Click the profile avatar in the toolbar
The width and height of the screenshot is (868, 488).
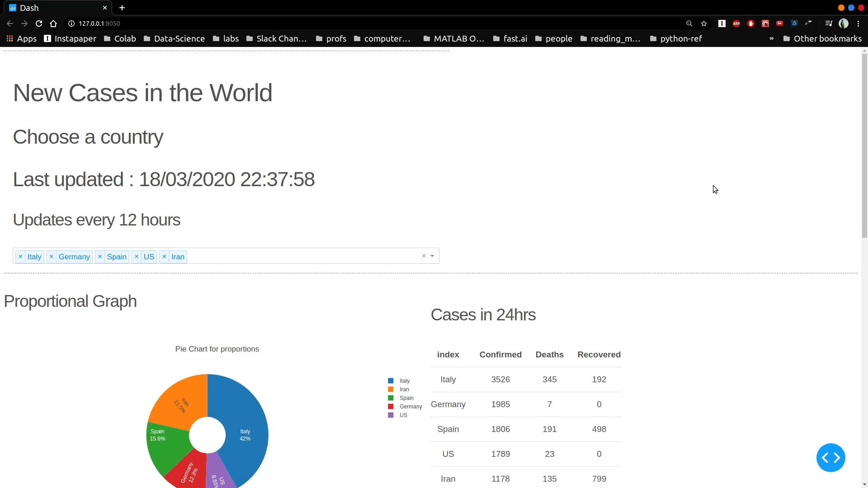[x=844, y=23]
